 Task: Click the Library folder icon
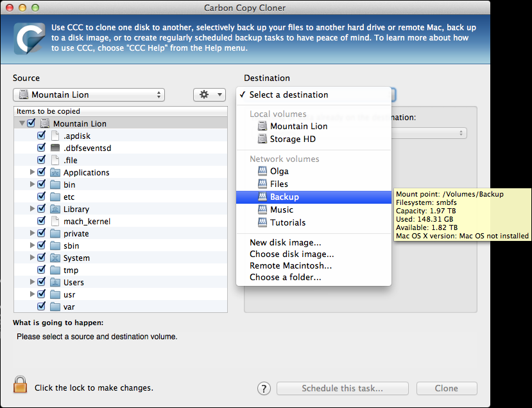pyautogui.click(x=55, y=209)
